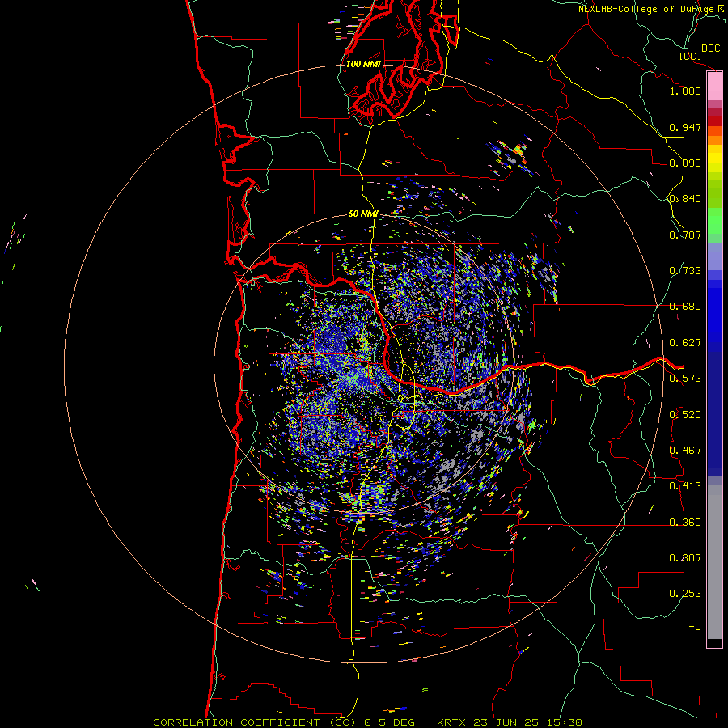
Task: Click the 100 NMI range ring label
Action: click(363, 64)
